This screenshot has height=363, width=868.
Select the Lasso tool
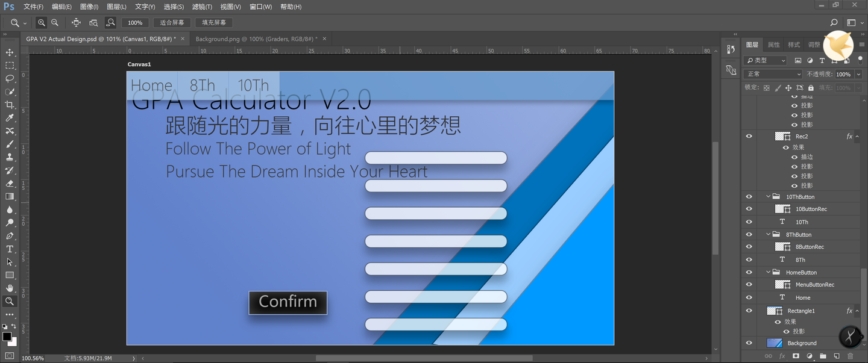tap(10, 78)
